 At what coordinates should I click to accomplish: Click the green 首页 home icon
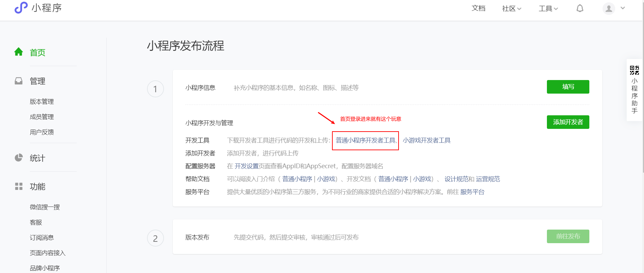coord(19,52)
